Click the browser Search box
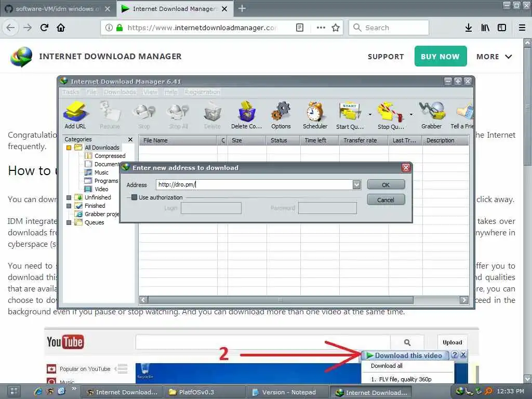Screen dimensions: 532x399 389,28
